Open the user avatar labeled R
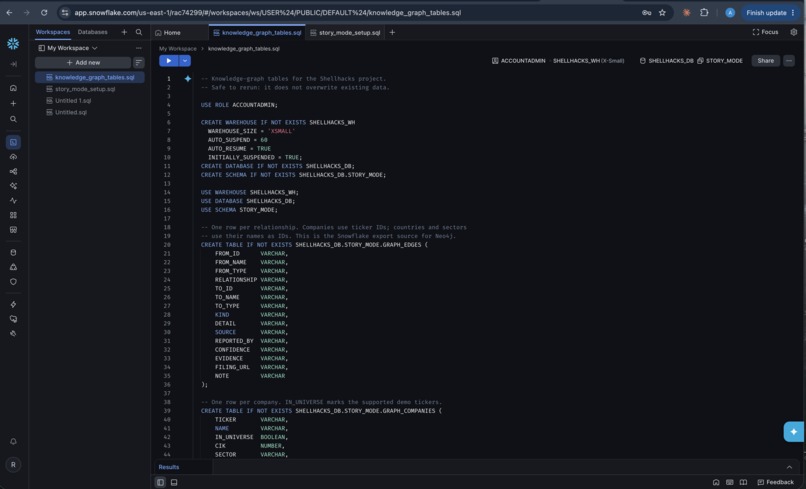Image resolution: width=806 pixels, height=489 pixels. click(x=13, y=465)
